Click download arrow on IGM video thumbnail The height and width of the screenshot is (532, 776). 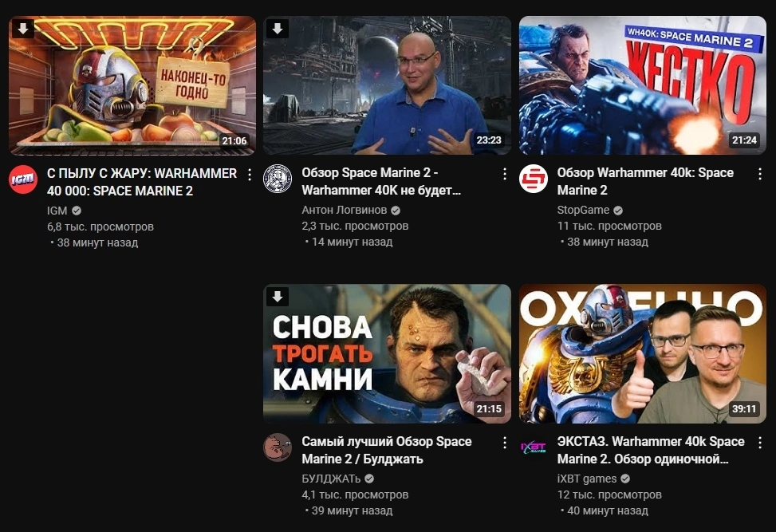[x=23, y=29]
